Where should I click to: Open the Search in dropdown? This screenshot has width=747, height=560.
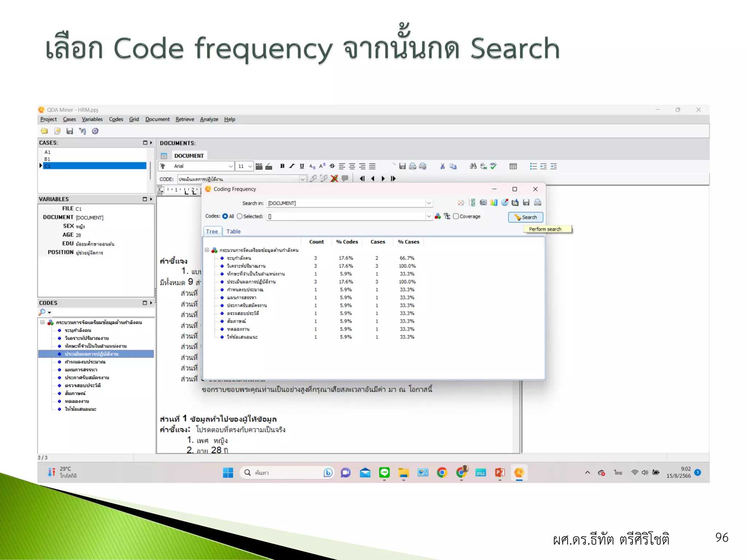(x=429, y=203)
